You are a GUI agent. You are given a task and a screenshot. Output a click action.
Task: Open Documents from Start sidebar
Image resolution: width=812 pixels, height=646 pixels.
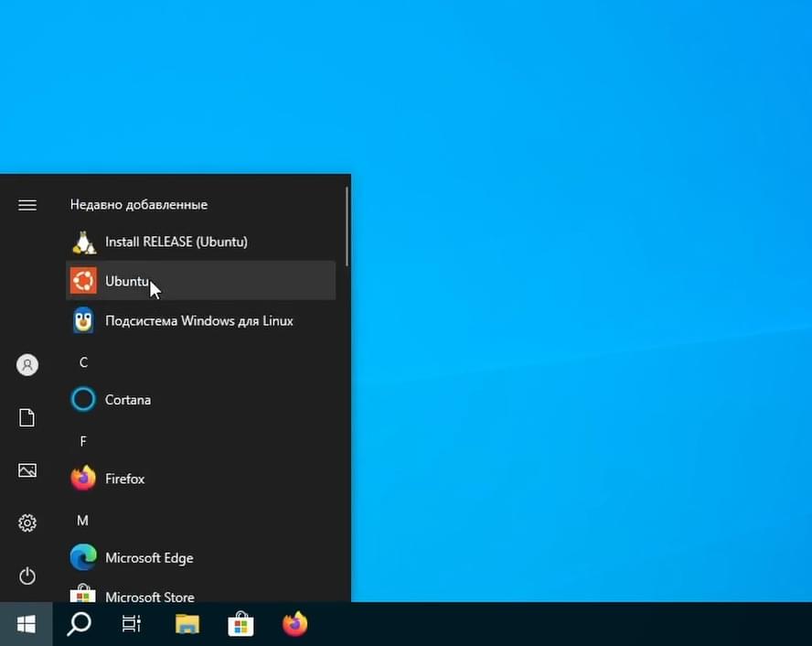[x=27, y=417]
